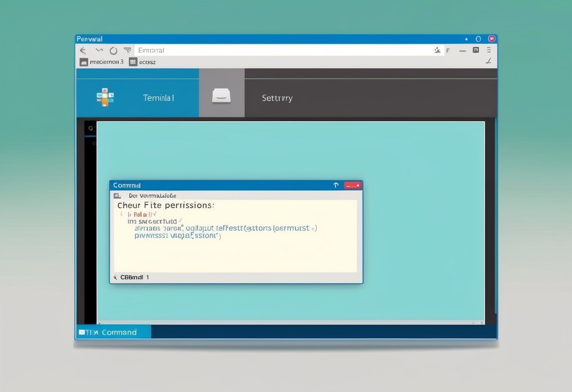Click the small icon beside 'Der Vormalaiofie'

[x=117, y=196]
